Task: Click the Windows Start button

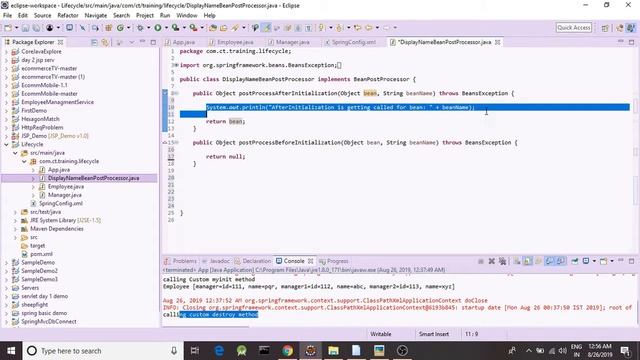Action: click(11, 351)
